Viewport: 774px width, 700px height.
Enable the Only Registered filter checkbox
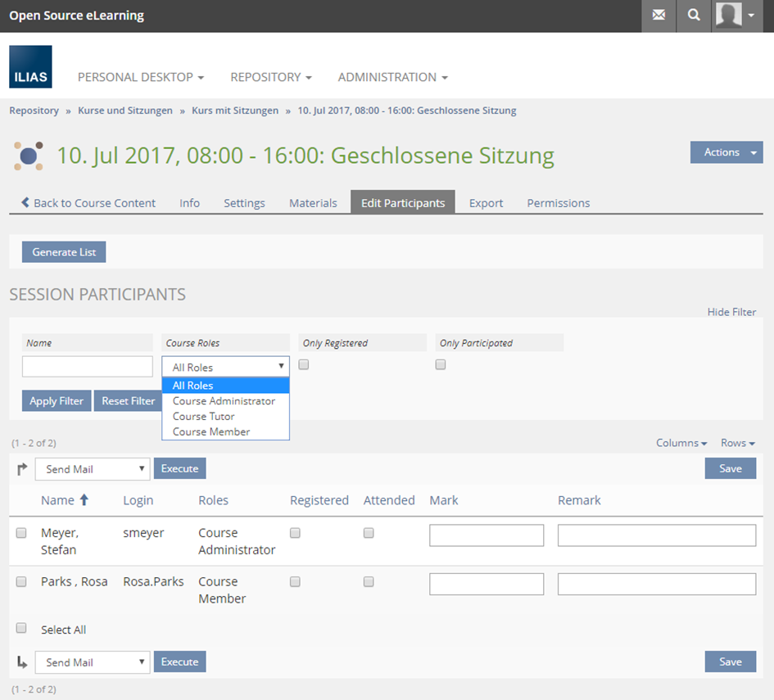(304, 365)
